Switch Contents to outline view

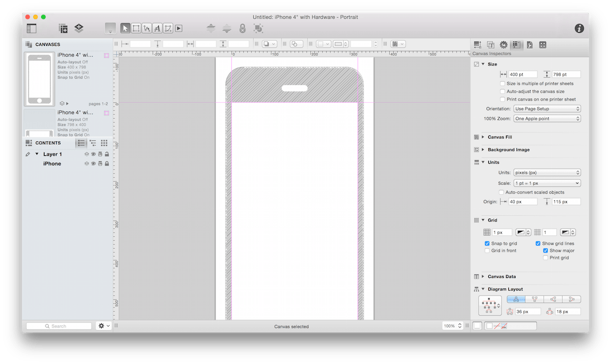[93, 143]
